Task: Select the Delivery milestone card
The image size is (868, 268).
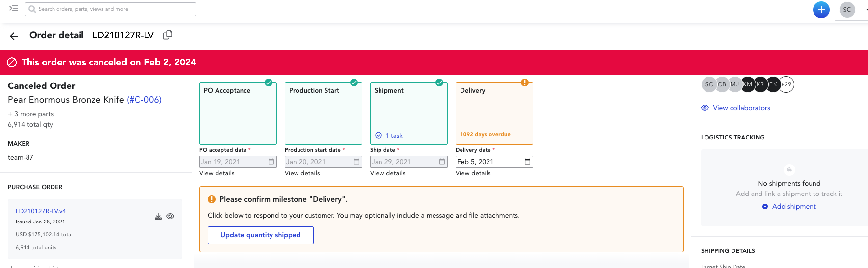Action: click(494, 114)
